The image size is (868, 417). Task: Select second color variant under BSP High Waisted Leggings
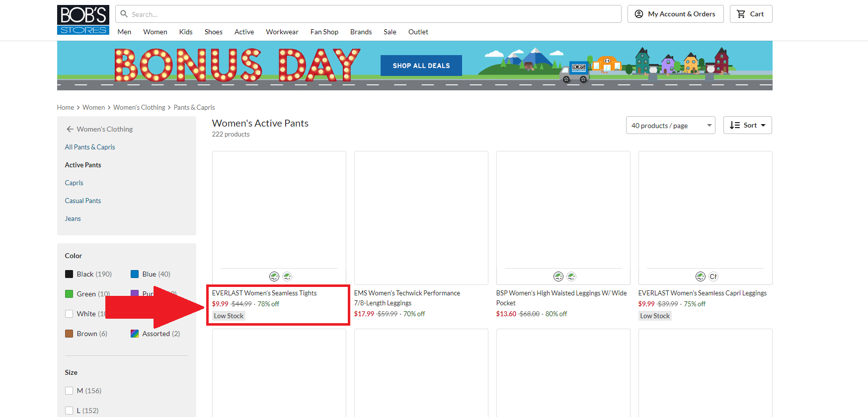(x=571, y=277)
